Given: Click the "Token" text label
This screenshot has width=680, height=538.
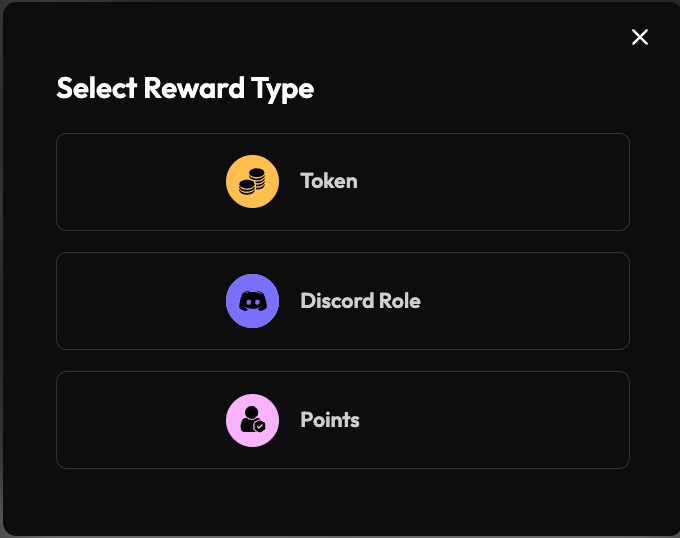Looking at the screenshot, I should [x=329, y=182].
